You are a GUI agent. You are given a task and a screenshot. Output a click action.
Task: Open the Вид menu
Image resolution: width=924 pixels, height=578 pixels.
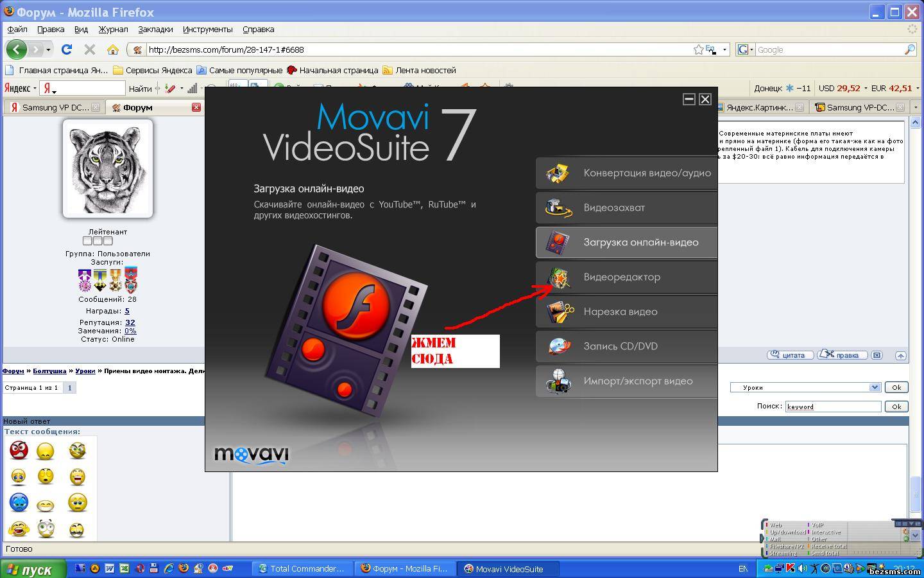click(x=81, y=29)
